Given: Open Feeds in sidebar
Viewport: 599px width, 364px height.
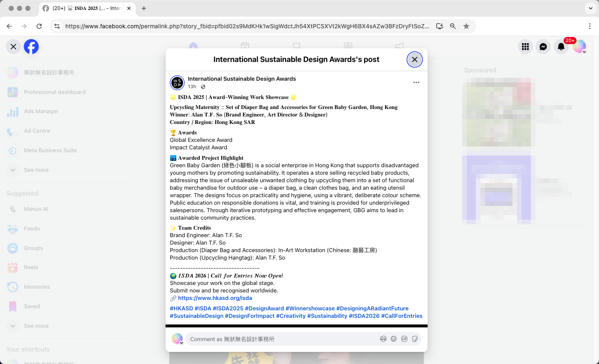Looking at the screenshot, I should (67, 228).
